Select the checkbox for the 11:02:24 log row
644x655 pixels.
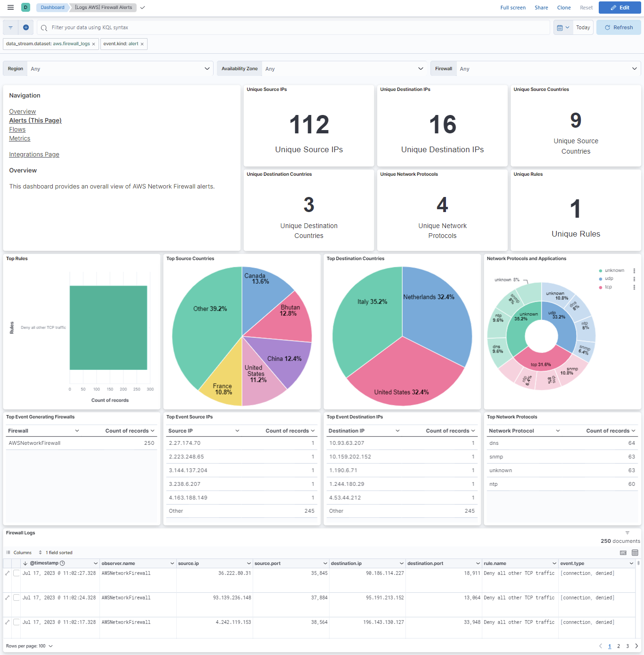point(17,598)
